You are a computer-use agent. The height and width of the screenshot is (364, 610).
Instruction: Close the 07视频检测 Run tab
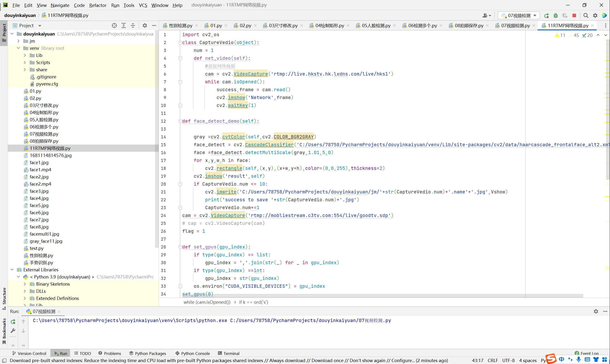click(x=59, y=312)
